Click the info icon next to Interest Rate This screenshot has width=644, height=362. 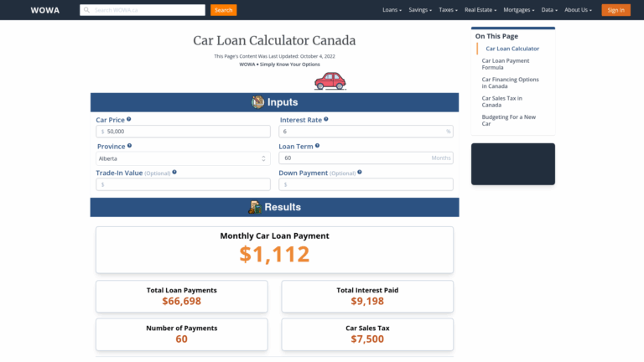tap(326, 119)
